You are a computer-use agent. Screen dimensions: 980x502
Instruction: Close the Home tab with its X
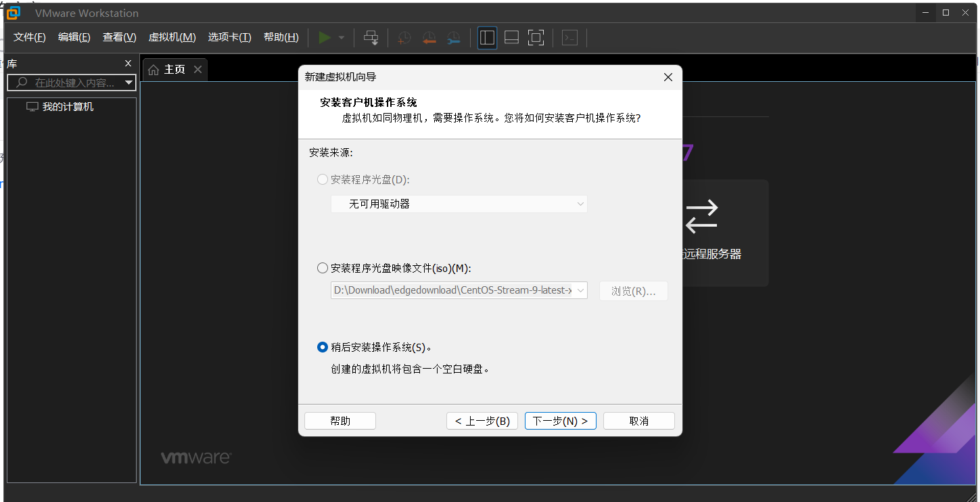pos(197,69)
